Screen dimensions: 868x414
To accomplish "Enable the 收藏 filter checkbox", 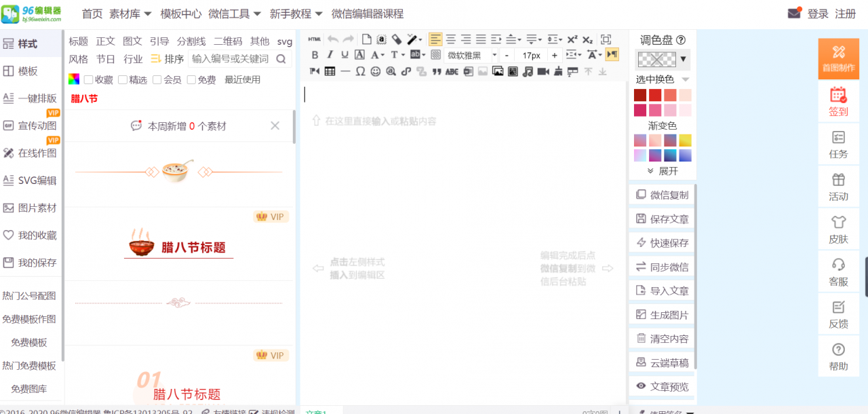I will [88, 79].
